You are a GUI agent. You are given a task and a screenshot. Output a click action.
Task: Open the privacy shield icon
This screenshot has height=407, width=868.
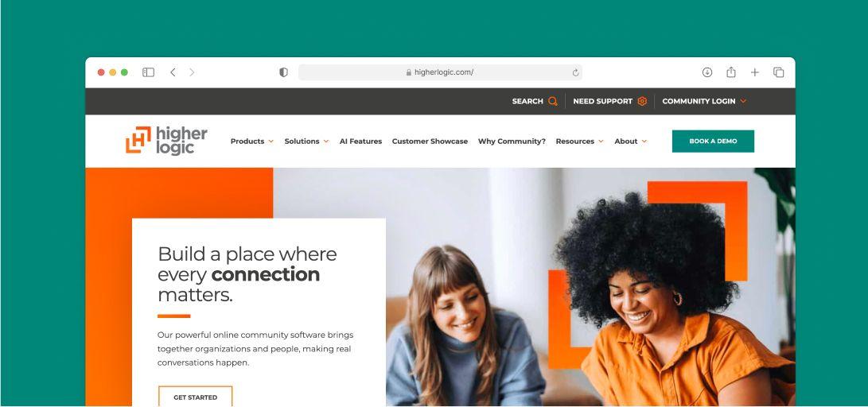tap(283, 72)
